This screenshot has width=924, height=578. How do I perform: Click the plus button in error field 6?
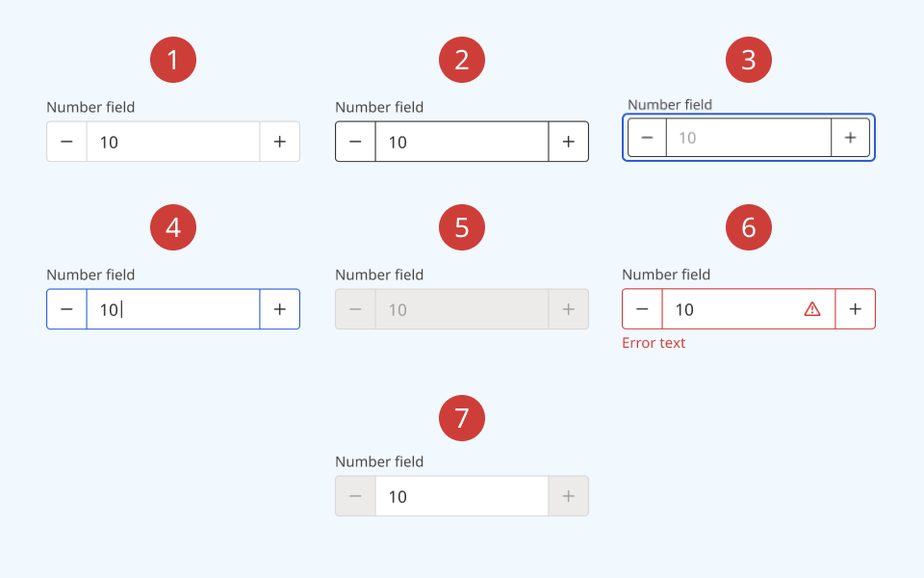(x=856, y=309)
